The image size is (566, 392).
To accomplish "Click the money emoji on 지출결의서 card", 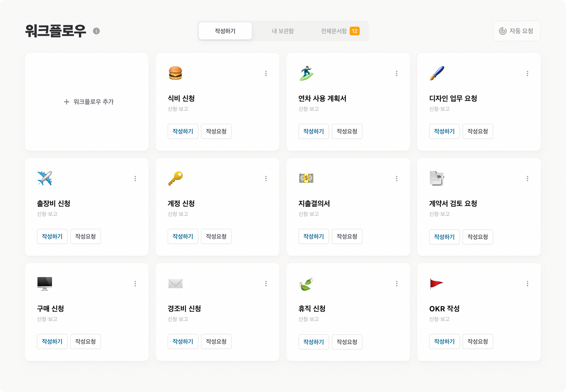I will pyautogui.click(x=306, y=178).
